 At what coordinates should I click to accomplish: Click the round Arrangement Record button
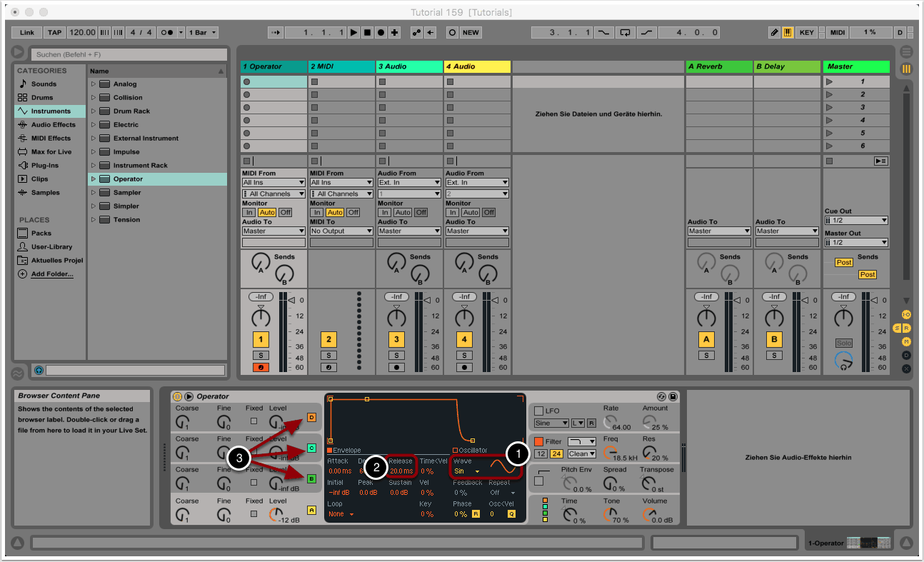click(x=381, y=33)
